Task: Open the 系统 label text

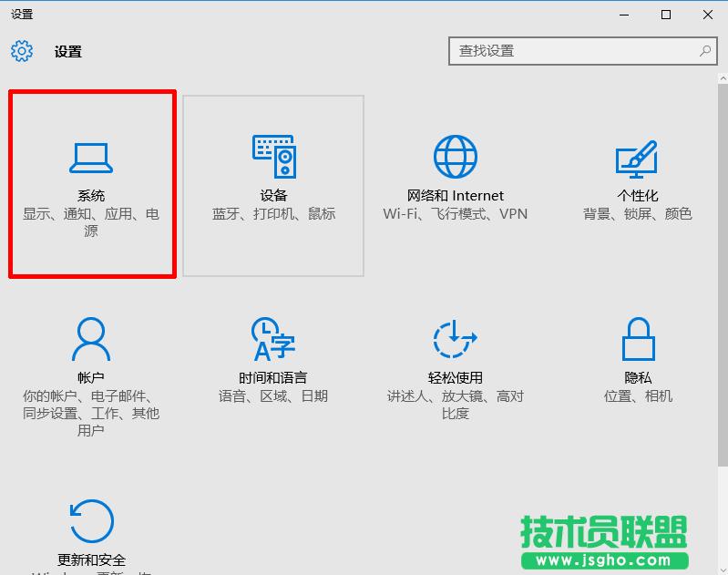Action: [x=91, y=196]
